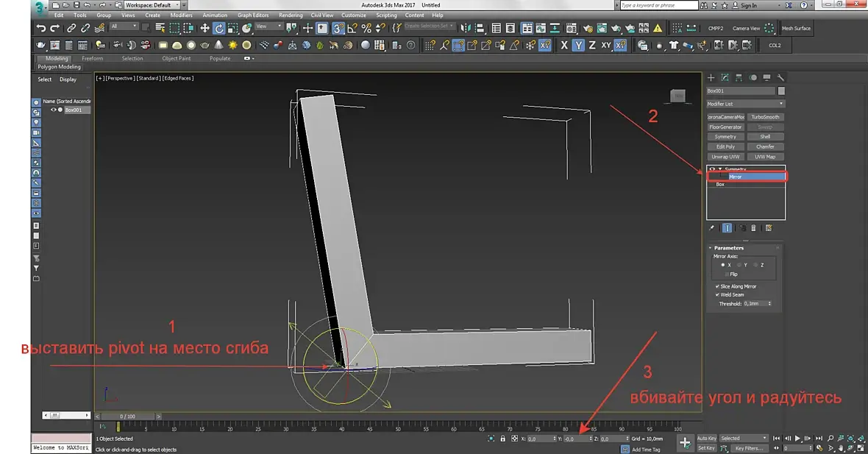Restrict transform to the Z axis
The image size is (868, 454).
592,46
